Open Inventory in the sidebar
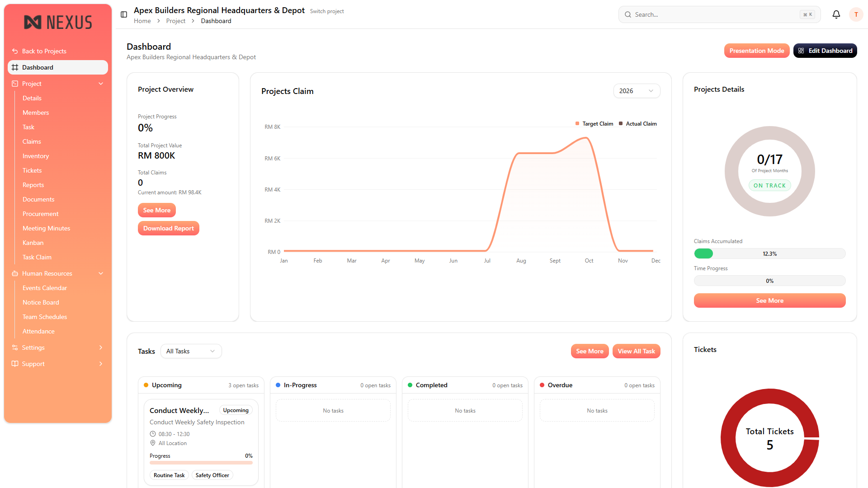The image size is (868, 488). point(36,156)
